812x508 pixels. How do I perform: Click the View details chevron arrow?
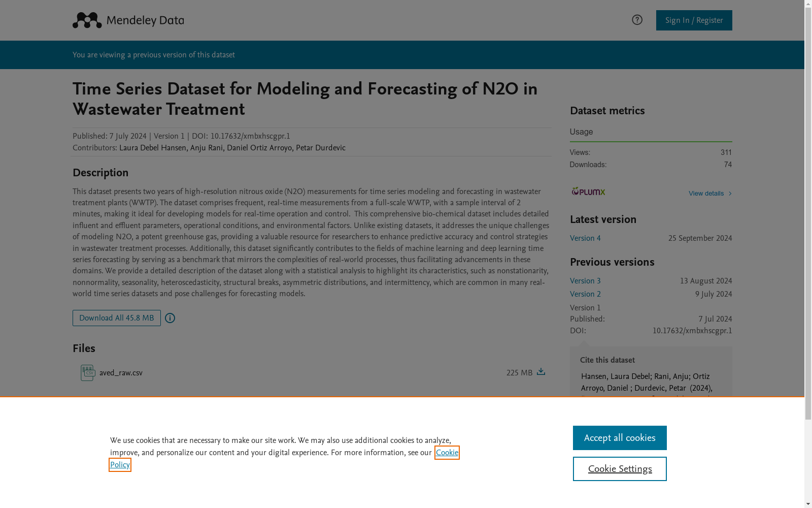730,194
